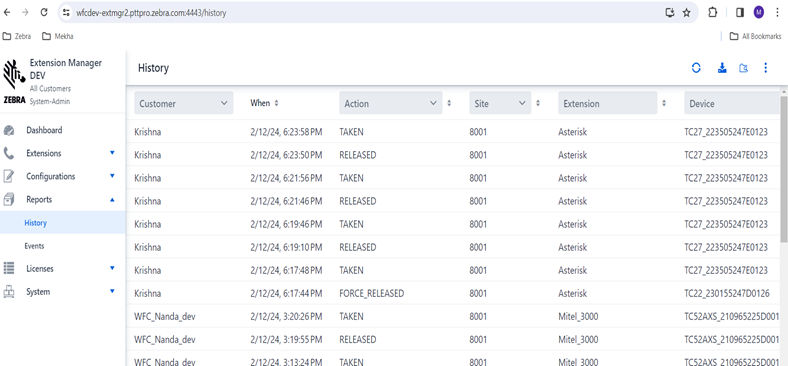The image size is (788, 366).
Task: Click the 2/12/24, 3:20:26 PM timestamp
Action: (286, 316)
